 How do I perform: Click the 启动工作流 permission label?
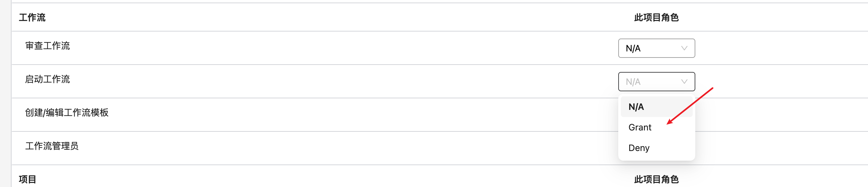pos(48,79)
